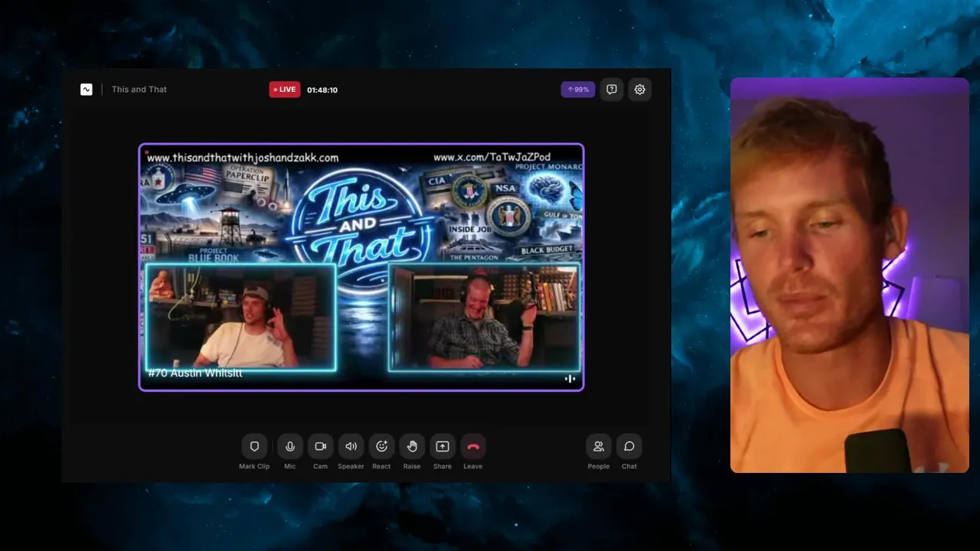This screenshot has height=551, width=980.
Task: Click the Mark Clip shield icon
Action: [x=254, y=446]
